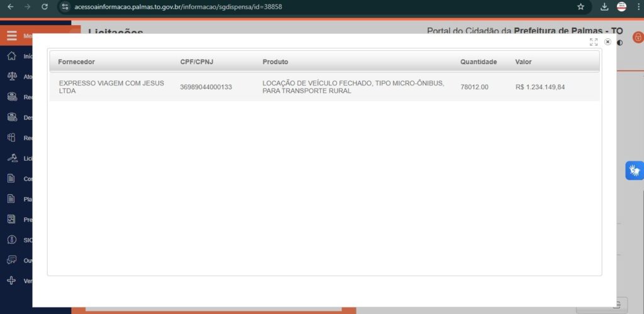Viewport: 644px width, 314px height.
Task: Click the sign language accessibility icon
Action: 635,170
